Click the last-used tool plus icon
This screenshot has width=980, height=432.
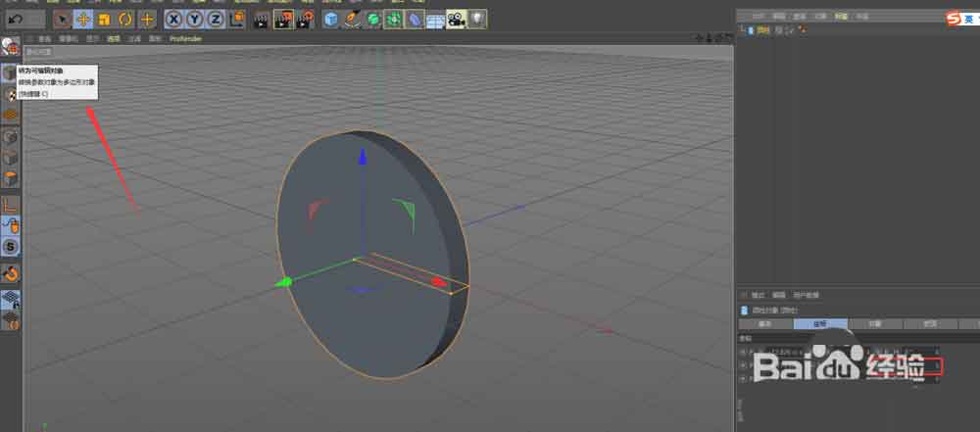147,20
